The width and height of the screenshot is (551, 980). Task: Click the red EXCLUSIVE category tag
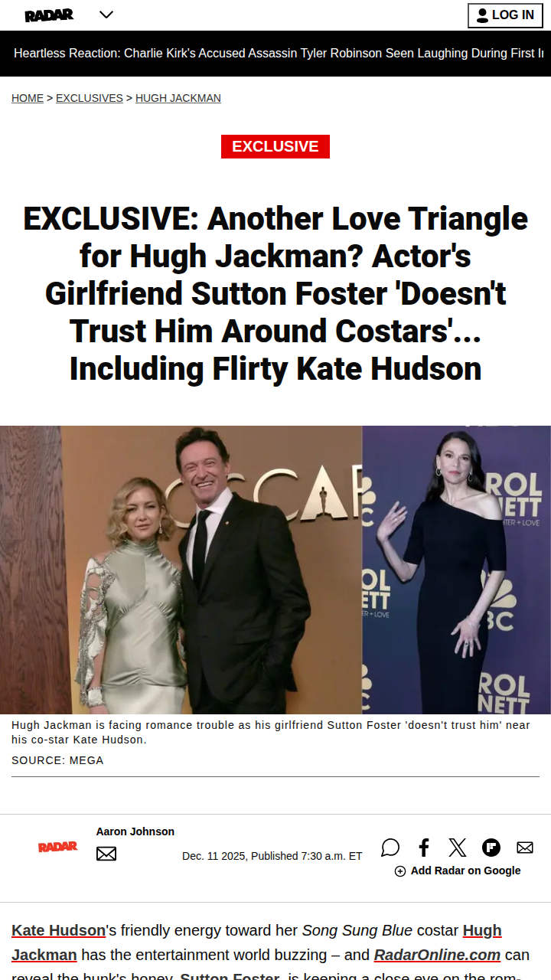(x=275, y=146)
